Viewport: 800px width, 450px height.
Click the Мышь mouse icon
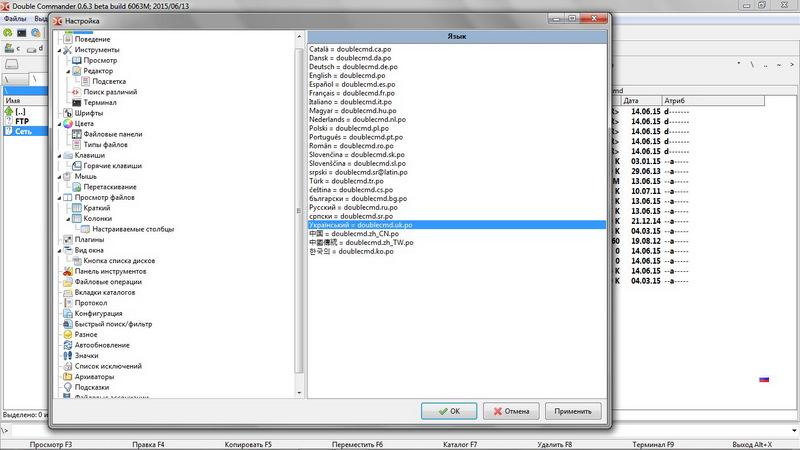pos(67,176)
